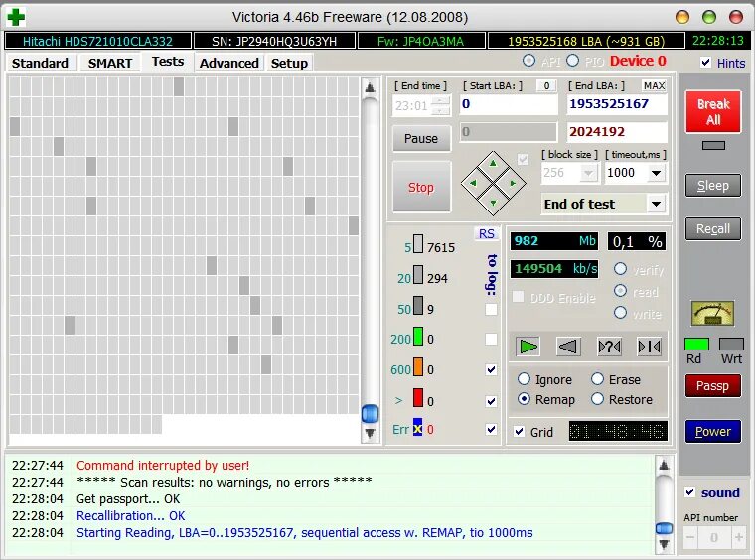Click the Start LBA input field

click(x=508, y=104)
